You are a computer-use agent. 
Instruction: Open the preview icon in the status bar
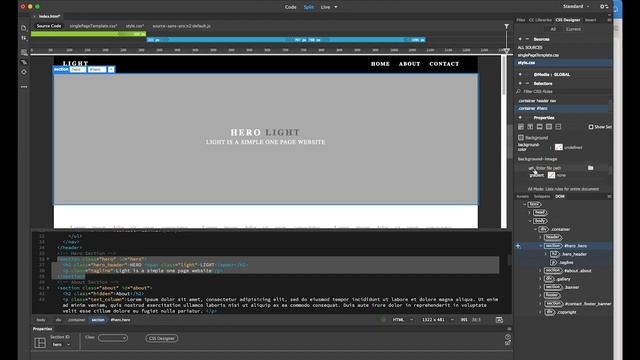click(499, 320)
